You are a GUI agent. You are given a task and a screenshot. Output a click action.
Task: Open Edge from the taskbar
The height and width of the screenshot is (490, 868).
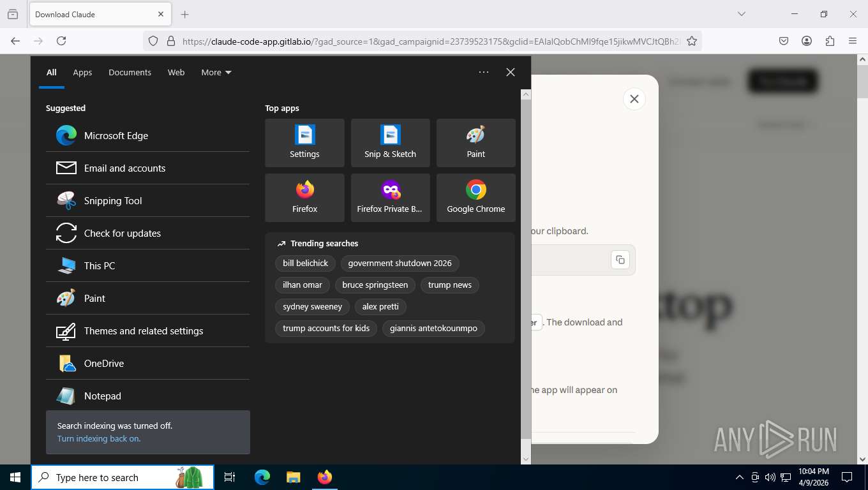coord(262,477)
